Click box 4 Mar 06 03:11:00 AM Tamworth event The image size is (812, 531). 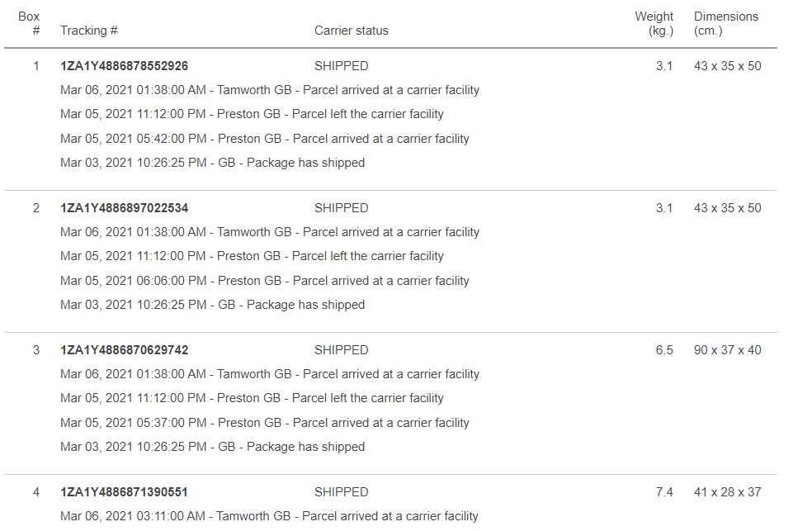point(269,516)
